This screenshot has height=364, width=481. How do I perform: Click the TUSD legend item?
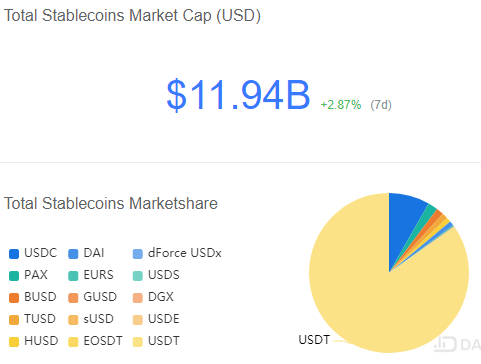[x=32, y=319]
